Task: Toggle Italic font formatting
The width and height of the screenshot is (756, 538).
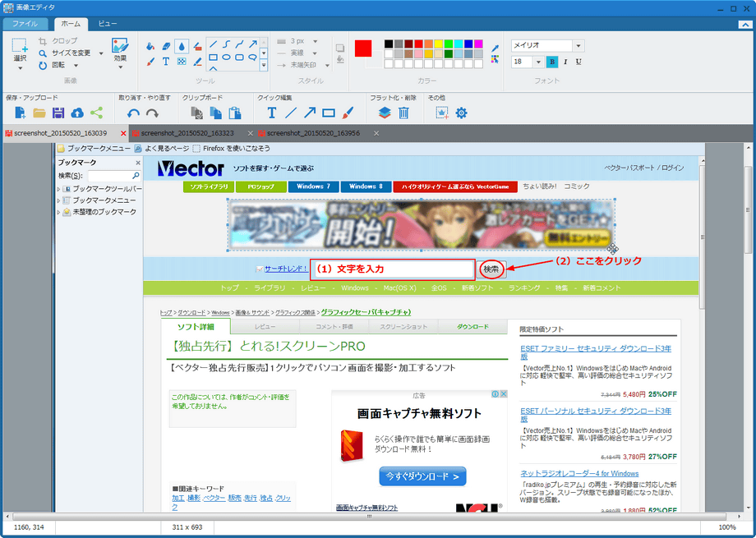Action: pyautogui.click(x=565, y=62)
